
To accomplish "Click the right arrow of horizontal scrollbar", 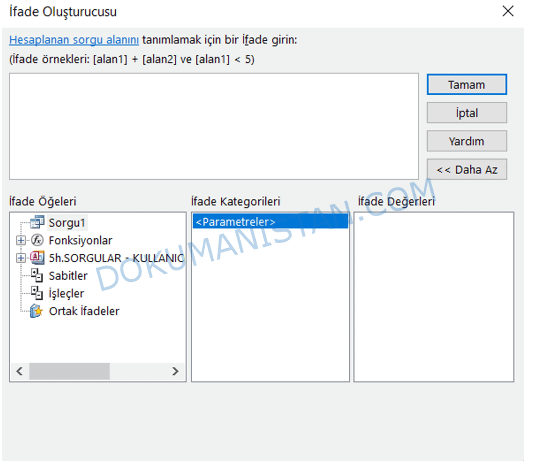I will (x=175, y=371).
